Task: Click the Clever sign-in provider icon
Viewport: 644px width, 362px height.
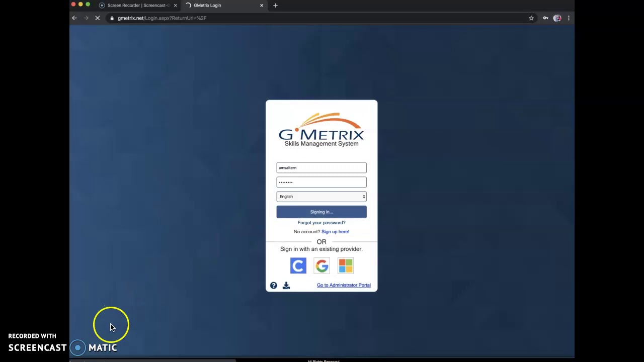Action: 298,265
